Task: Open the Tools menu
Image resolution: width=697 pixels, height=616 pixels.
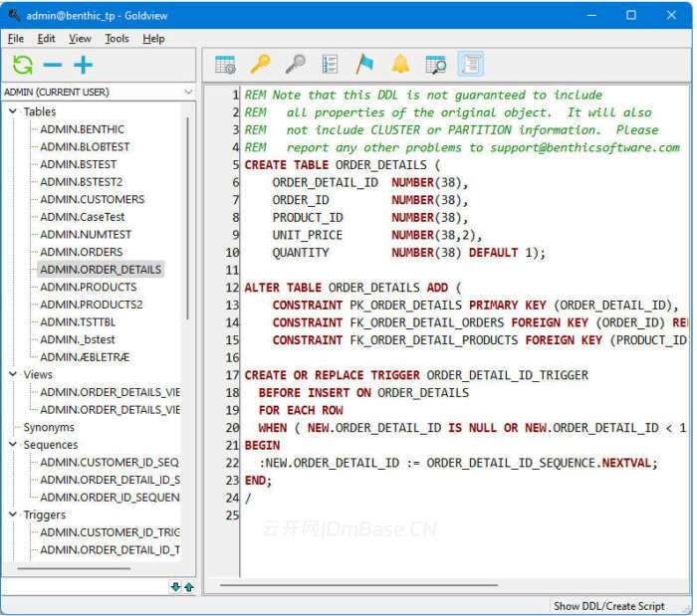Action: point(116,39)
